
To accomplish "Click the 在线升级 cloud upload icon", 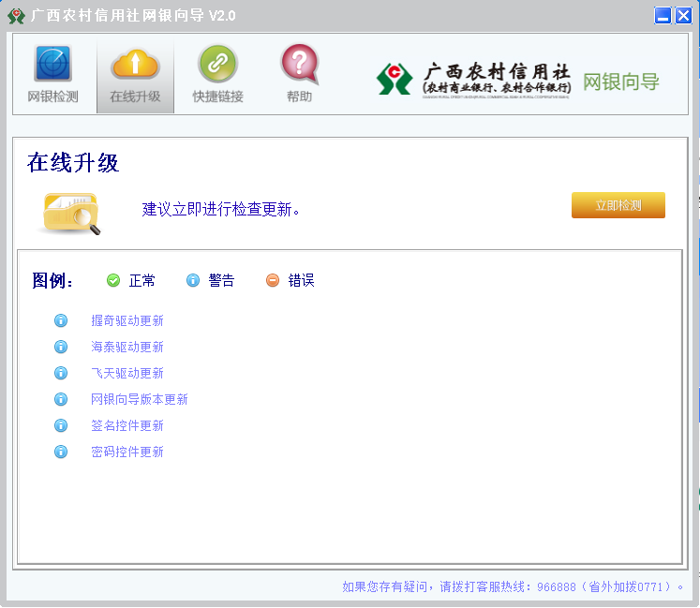I will coord(135,64).
